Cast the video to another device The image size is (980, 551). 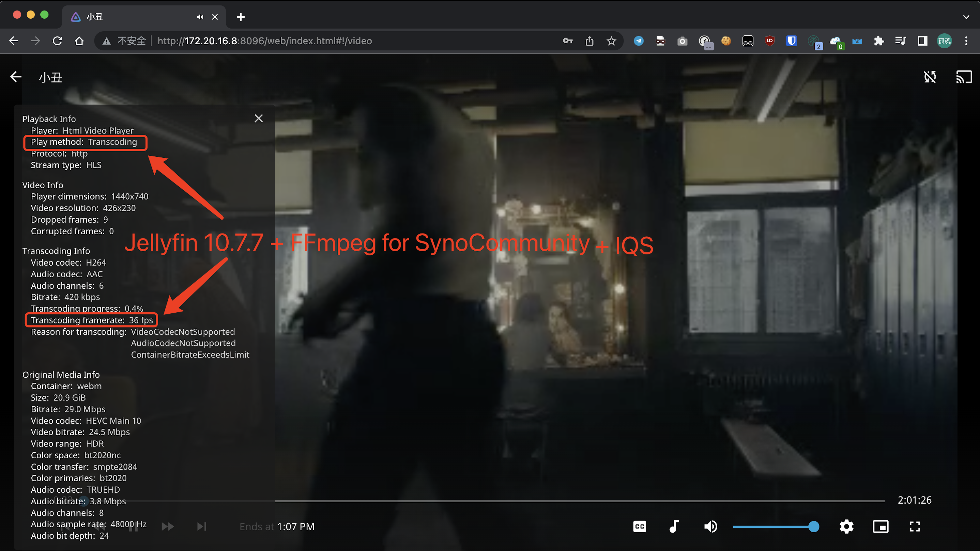click(964, 77)
